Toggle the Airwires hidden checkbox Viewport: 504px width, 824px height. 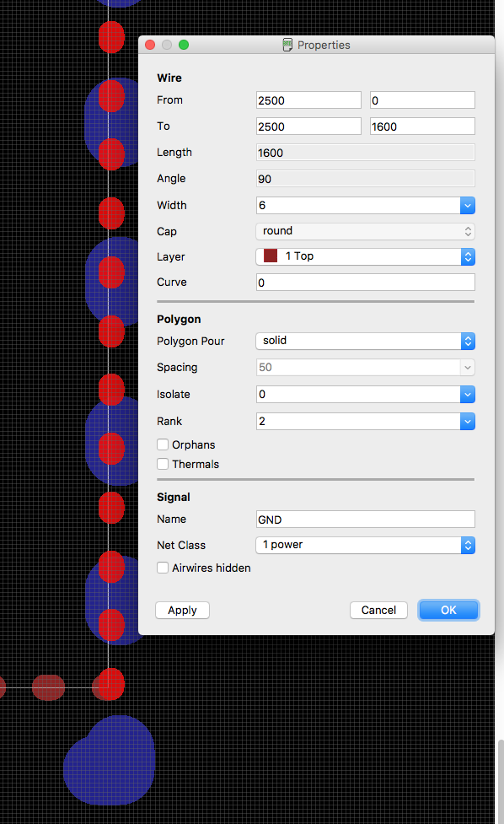point(163,568)
